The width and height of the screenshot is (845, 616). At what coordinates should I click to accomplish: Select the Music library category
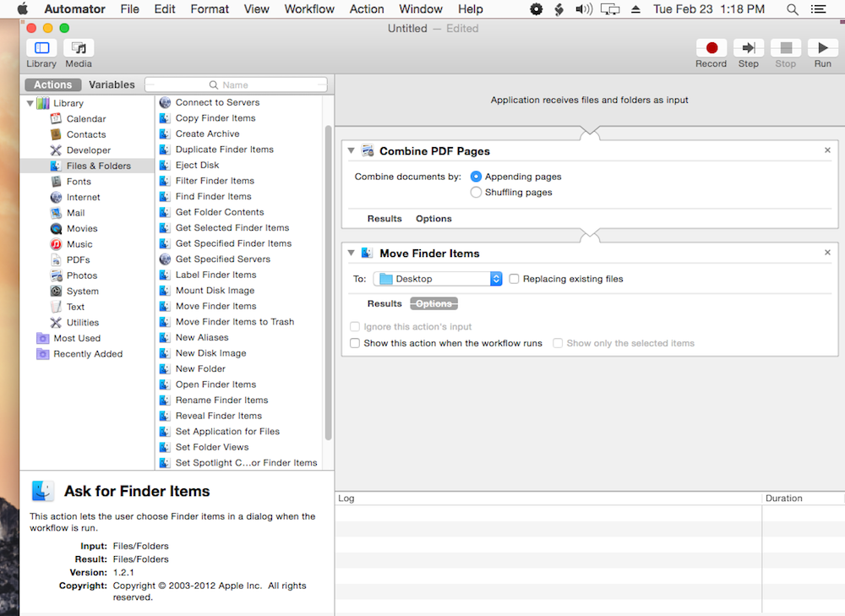tap(79, 244)
